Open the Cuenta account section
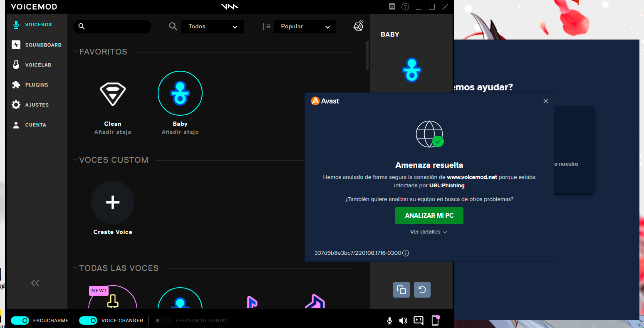 [29, 125]
